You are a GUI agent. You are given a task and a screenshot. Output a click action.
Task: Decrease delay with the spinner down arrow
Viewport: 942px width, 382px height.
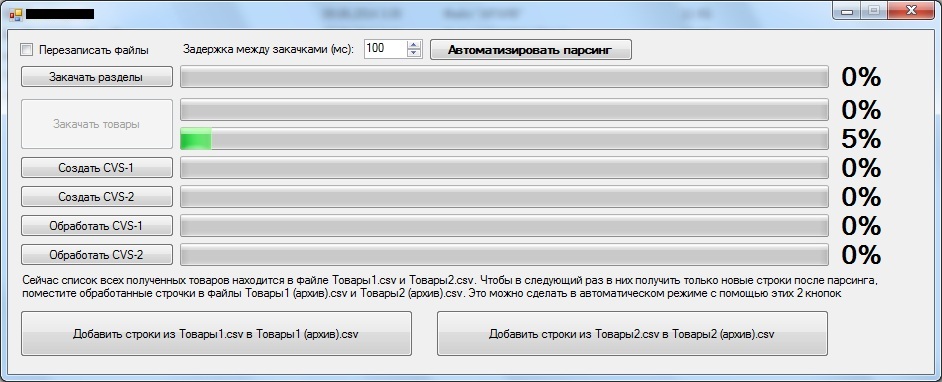point(415,53)
